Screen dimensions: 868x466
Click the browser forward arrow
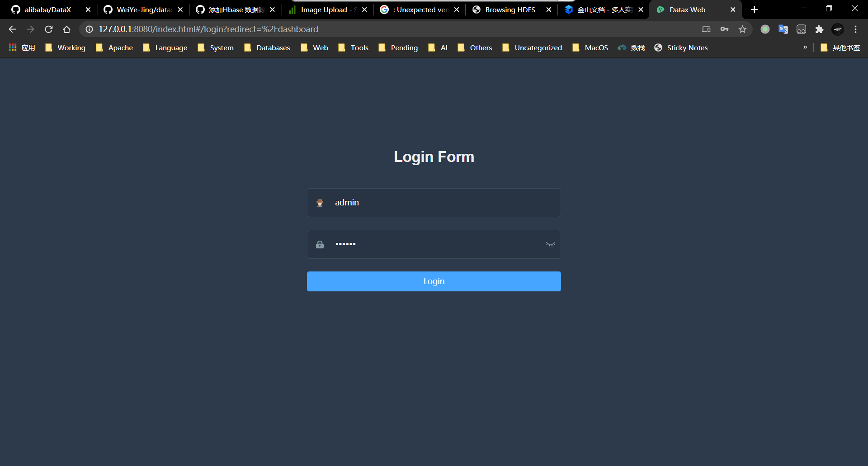30,29
